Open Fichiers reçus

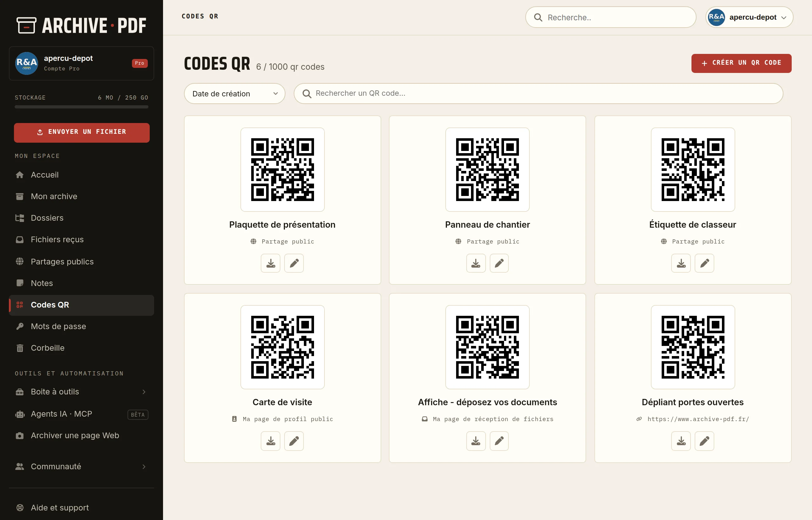click(82, 239)
